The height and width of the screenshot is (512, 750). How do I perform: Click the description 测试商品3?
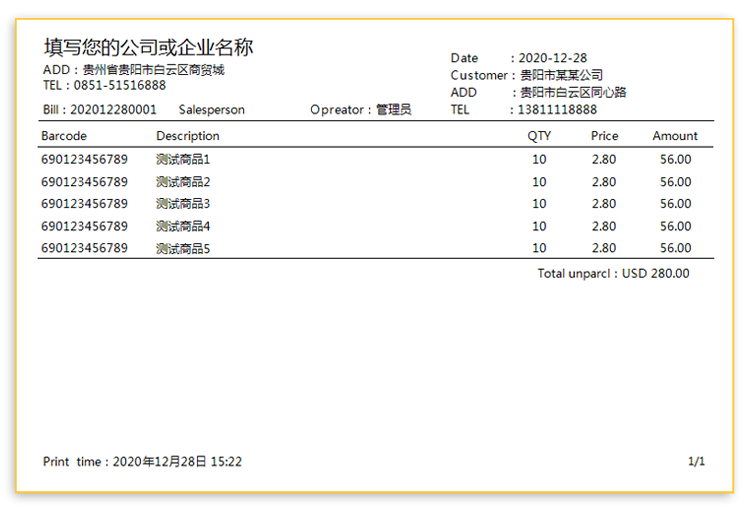183,204
